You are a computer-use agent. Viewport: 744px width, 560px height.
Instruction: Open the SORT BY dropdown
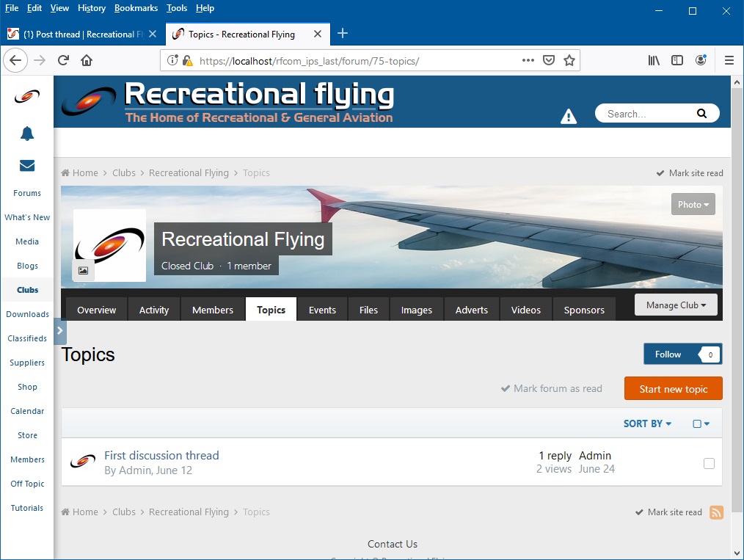[x=647, y=423]
